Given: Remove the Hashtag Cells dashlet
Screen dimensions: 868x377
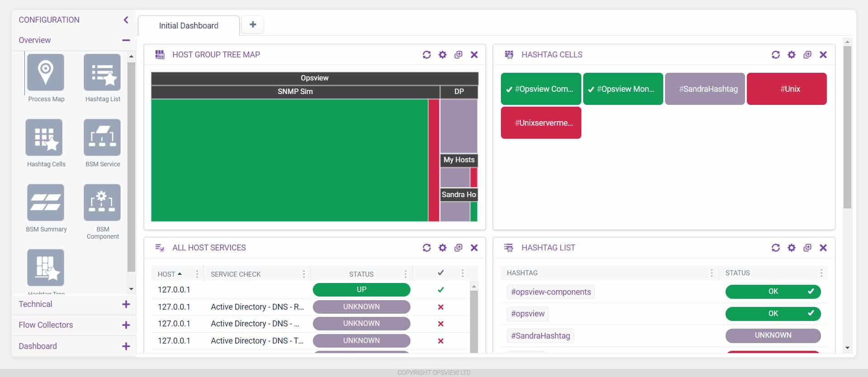Looking at the screenshot, I should [823, 55].
